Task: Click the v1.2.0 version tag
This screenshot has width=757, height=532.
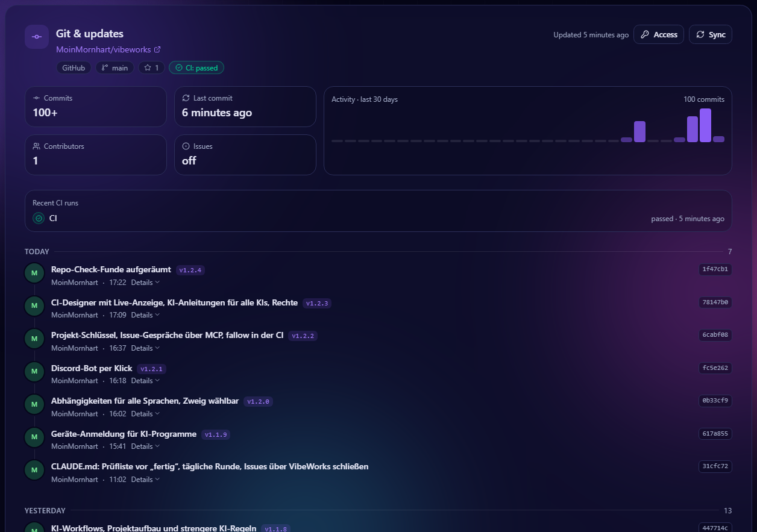Action: (258, 401)
